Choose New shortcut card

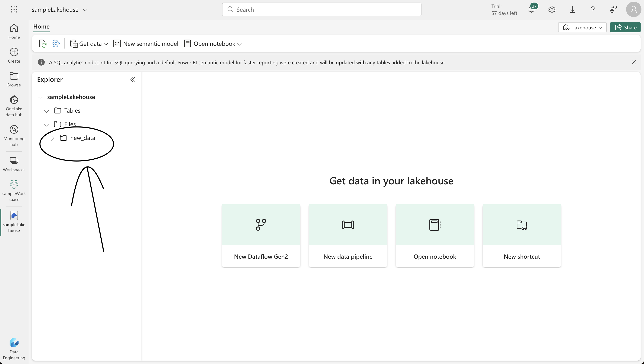[x=522, y=236]
